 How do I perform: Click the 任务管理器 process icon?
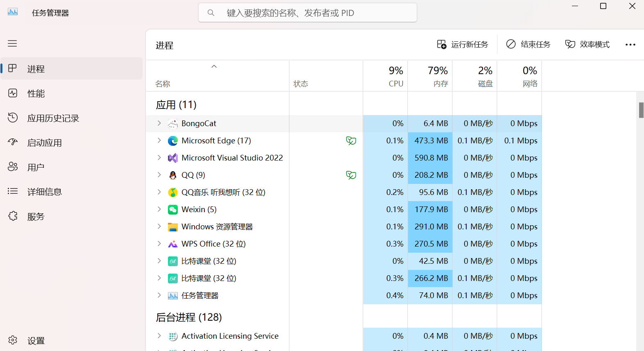point(173,296)
